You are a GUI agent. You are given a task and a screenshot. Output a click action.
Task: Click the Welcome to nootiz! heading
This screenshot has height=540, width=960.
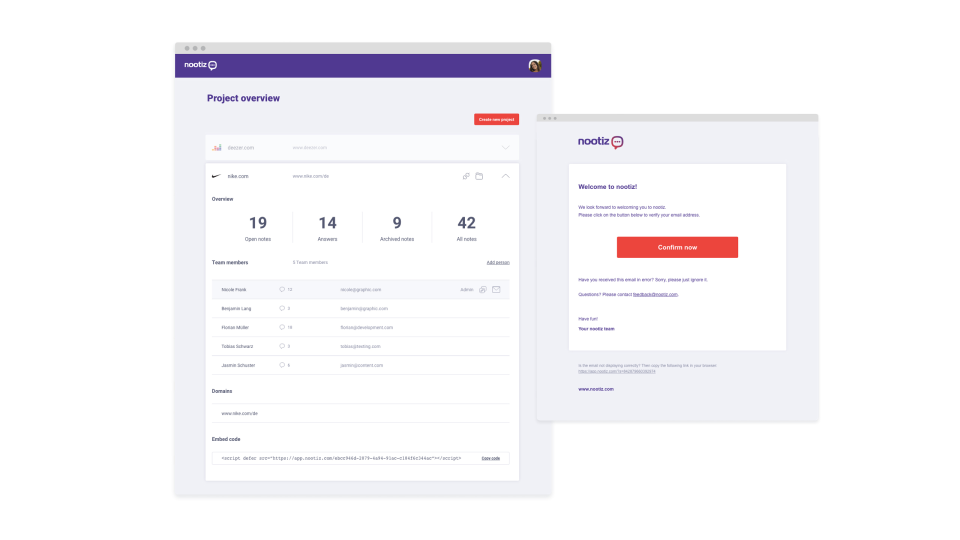click(x=607, y=187)
